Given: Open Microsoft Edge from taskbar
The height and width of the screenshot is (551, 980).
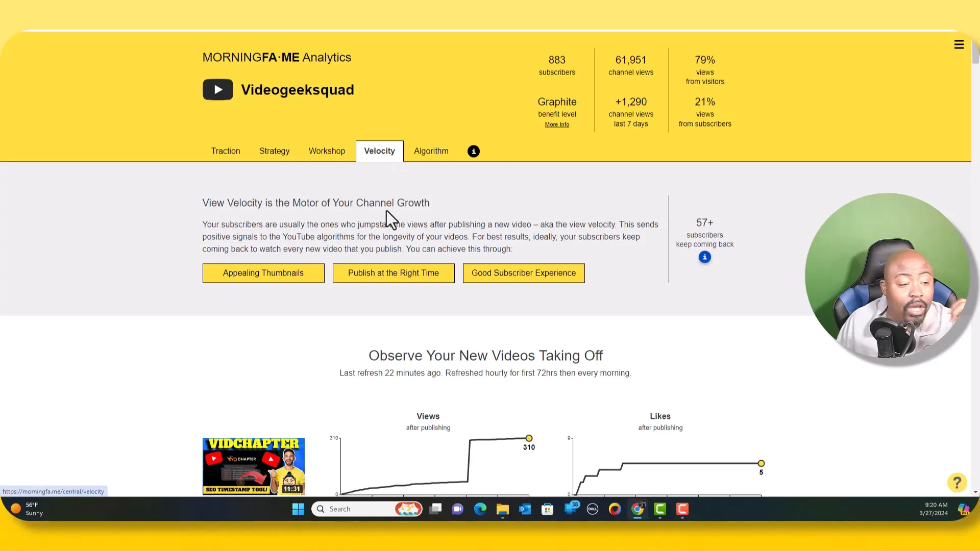Looking at the screenshot, I should (x=480, y=509).
